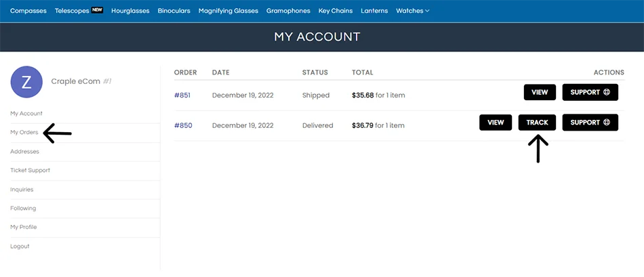Image resolution: width=644 pixels, height=277 pixels.
Task: Open Hourglasses in top navigation
Action: [x=130, y=11]
